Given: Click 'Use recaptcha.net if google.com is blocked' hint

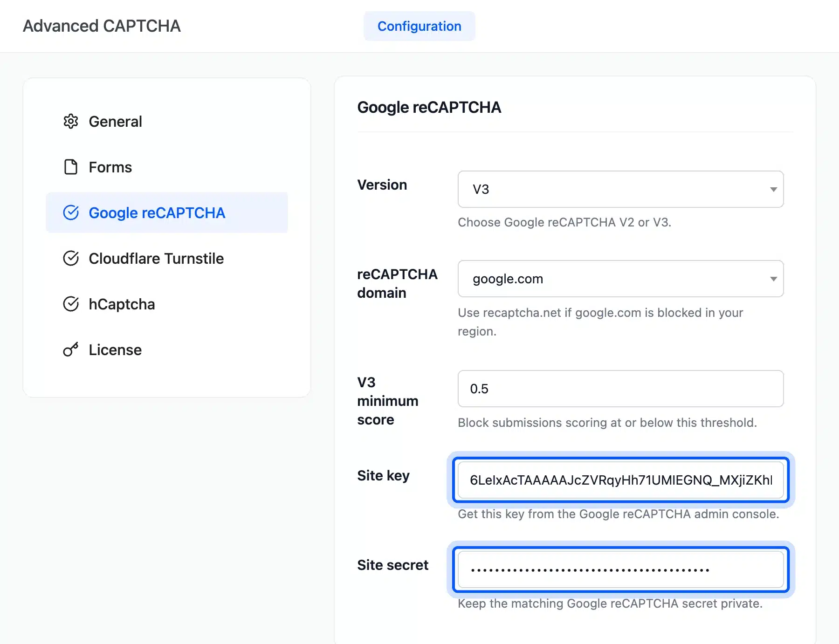Looking at the screenshot, I should click(x=600, y=322).
